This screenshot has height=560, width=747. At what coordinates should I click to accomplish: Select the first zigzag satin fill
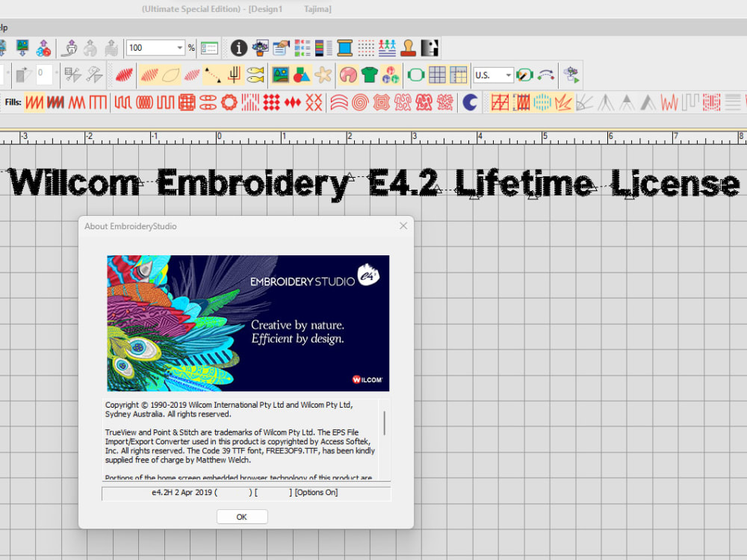pyautogui.click(x=34, y=102)
